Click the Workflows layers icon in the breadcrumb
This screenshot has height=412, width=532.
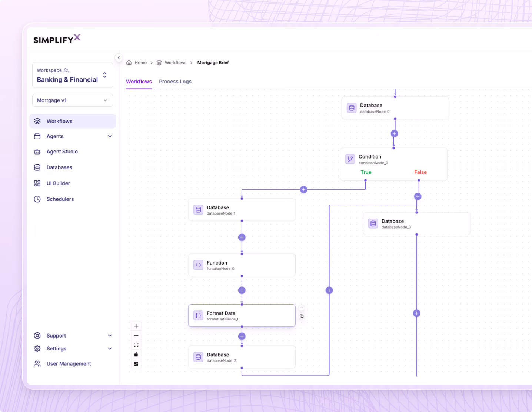click(159, 63)
